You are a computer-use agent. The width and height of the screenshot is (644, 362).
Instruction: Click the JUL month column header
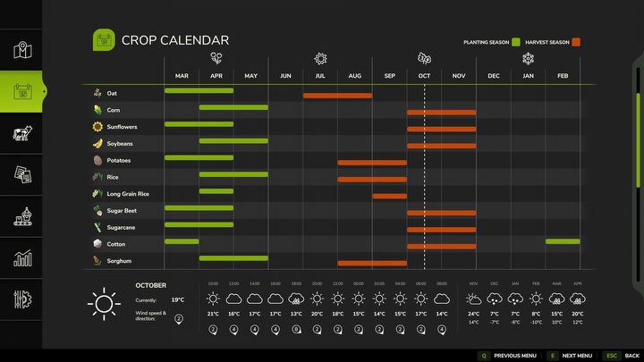tap(320, 75)
